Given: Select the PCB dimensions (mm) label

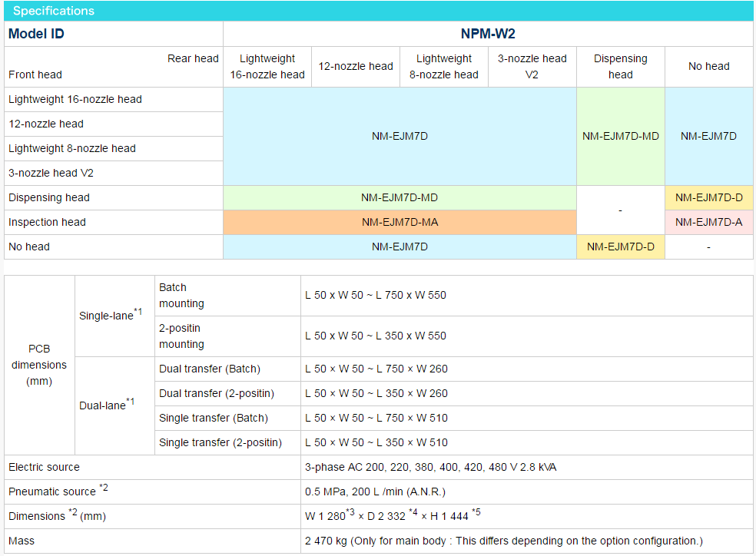Looking at the screenshot, I should click(x=39, y=365).
